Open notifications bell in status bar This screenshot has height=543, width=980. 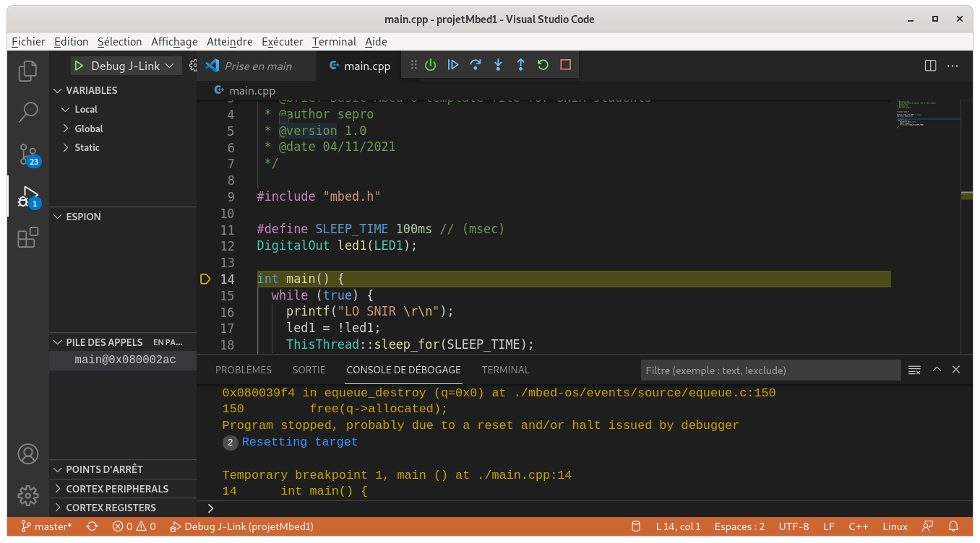pos(953,526)
